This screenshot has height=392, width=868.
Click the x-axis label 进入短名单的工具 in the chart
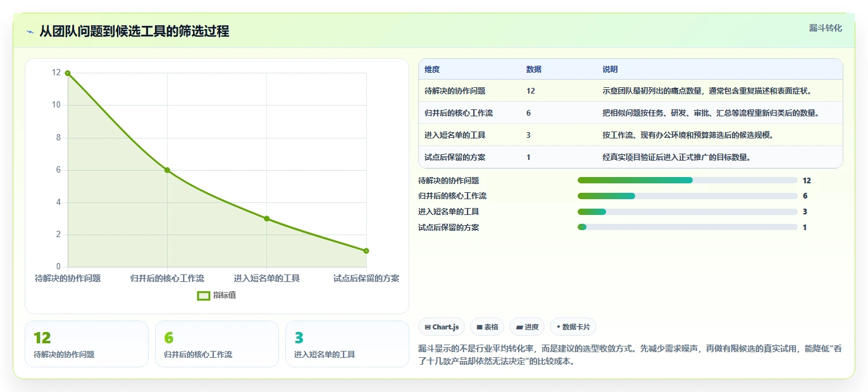pos(266,278)
